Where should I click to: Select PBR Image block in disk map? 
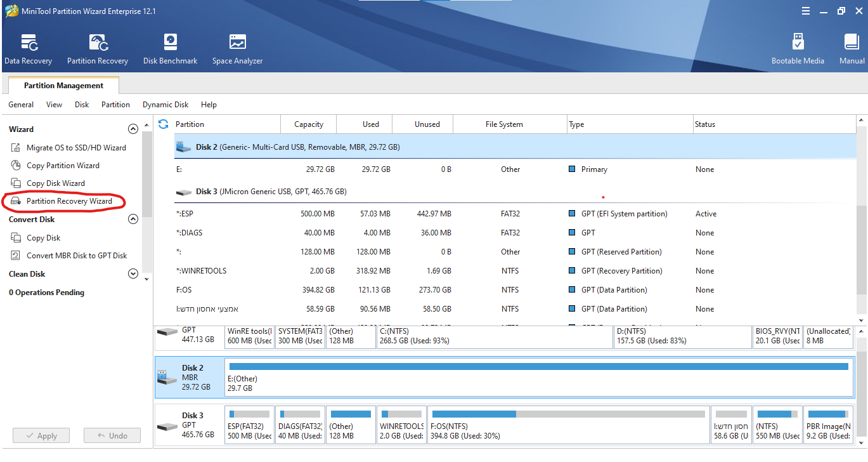click(828, 425)
